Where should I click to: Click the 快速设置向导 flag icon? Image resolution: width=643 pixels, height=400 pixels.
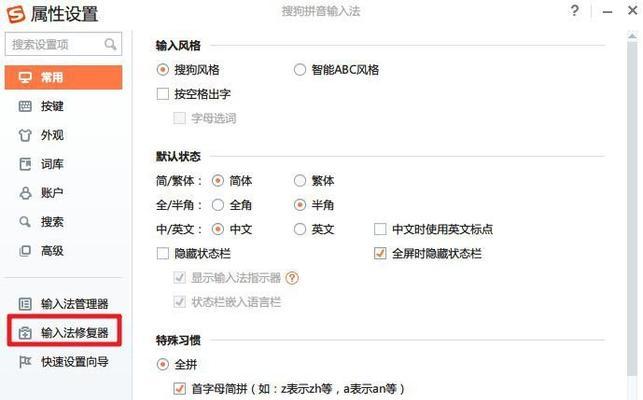(25, 362)
